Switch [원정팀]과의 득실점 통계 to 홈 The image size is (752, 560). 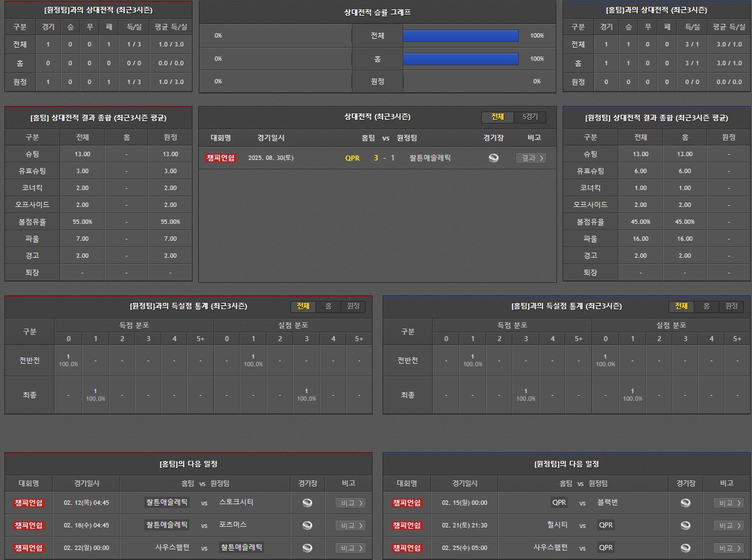pyautogui.click(x=328, y=306)
